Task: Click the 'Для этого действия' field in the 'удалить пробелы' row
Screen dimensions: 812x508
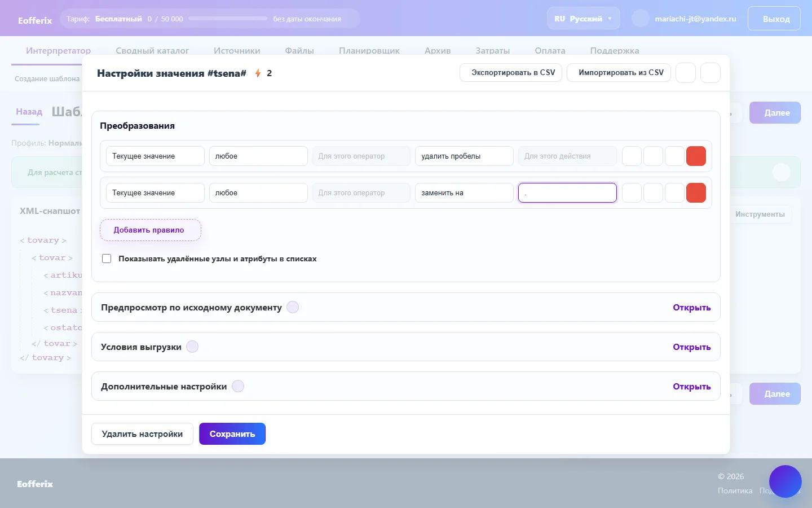Action: click(567, 156)
